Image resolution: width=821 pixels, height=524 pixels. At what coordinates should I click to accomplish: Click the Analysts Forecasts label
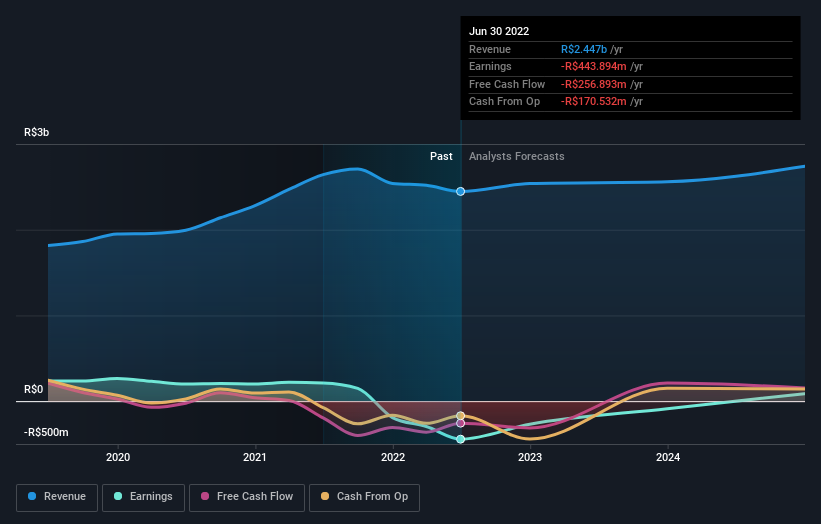coord(517,157)
